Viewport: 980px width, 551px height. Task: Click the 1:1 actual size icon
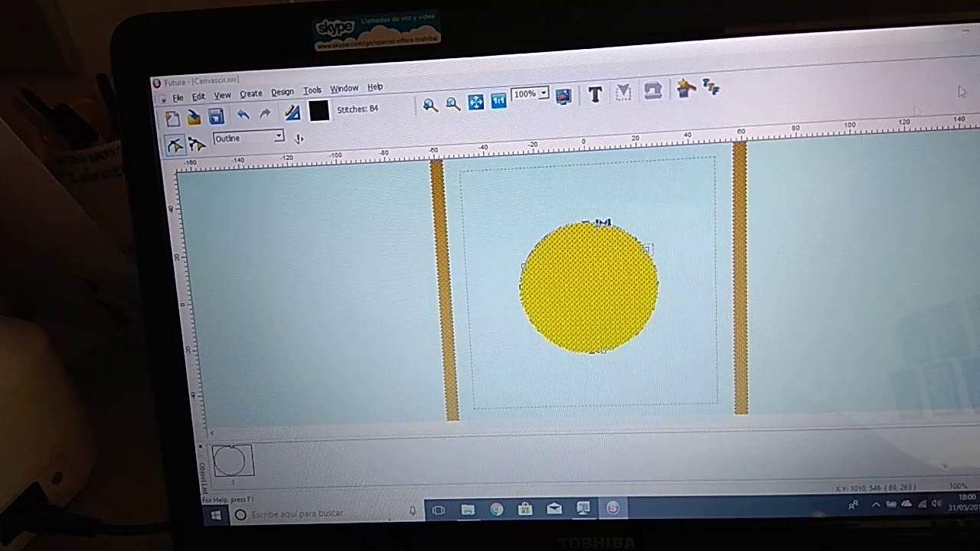498,100
